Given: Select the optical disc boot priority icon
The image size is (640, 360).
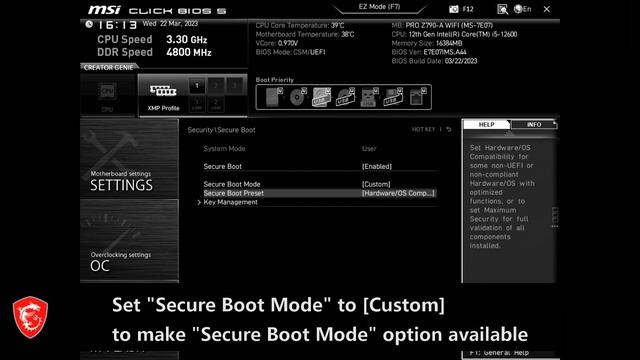Looking at the screenshot, I should tap(297, 97).
